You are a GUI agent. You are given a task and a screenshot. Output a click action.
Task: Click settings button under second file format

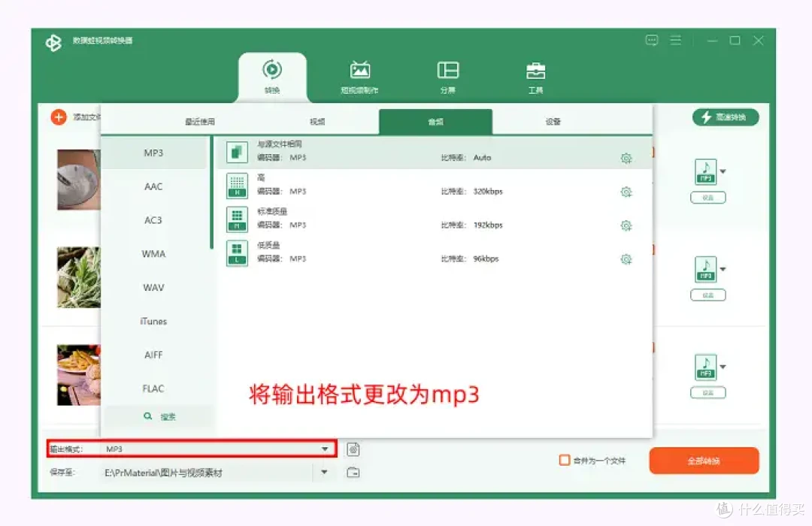(708, 295)
